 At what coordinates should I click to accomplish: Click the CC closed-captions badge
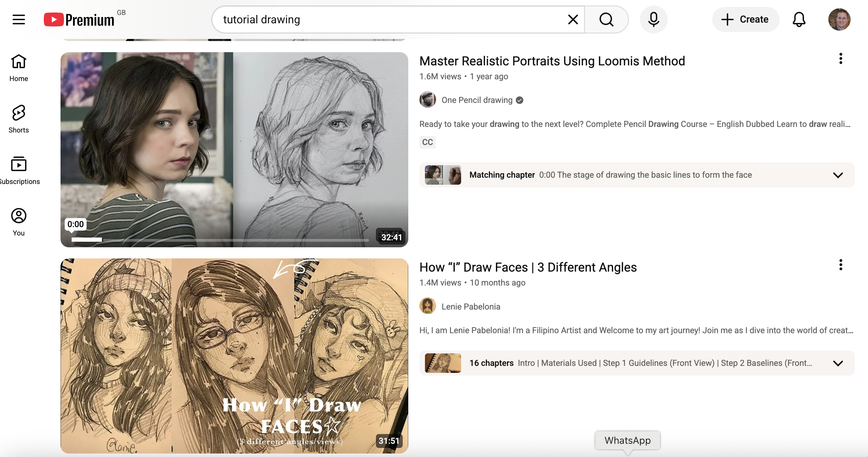click(x=427, y=142)
